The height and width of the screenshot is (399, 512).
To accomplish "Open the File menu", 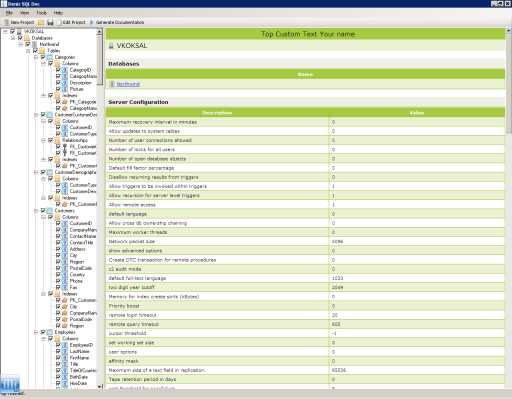I will point(9,13).
